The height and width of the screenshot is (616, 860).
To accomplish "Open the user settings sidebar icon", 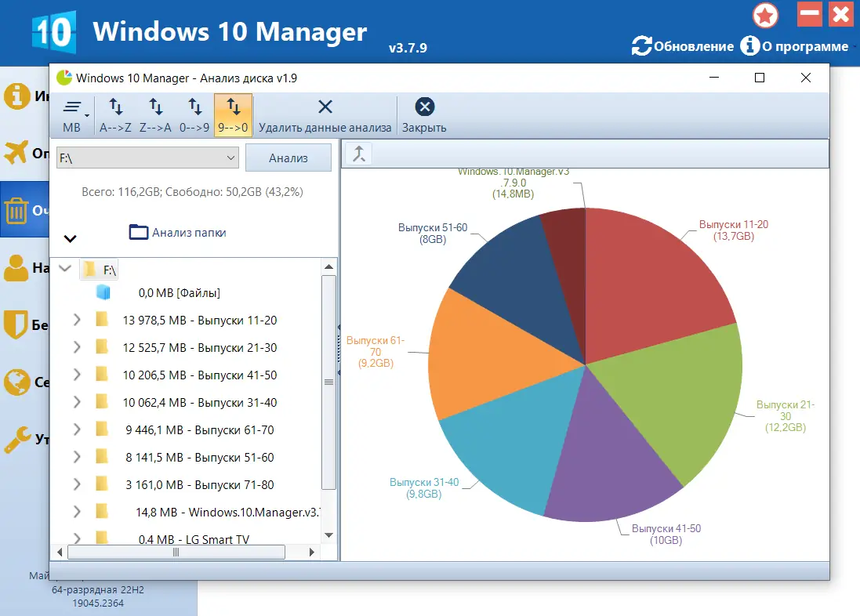I will [x=16, y=268].
